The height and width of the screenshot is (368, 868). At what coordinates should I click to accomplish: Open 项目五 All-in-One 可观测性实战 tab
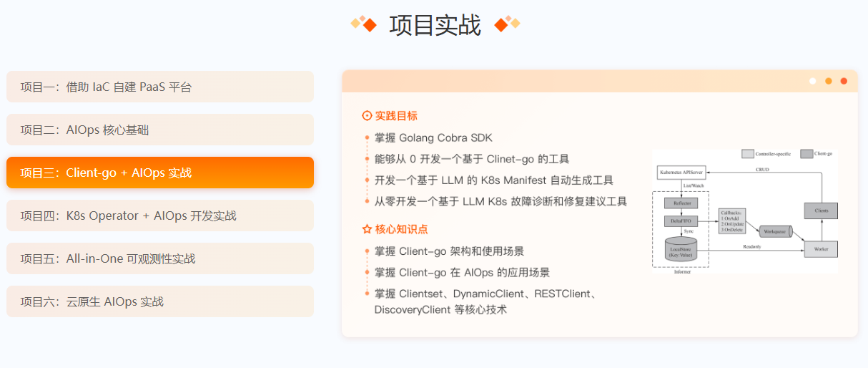[160, 258]
